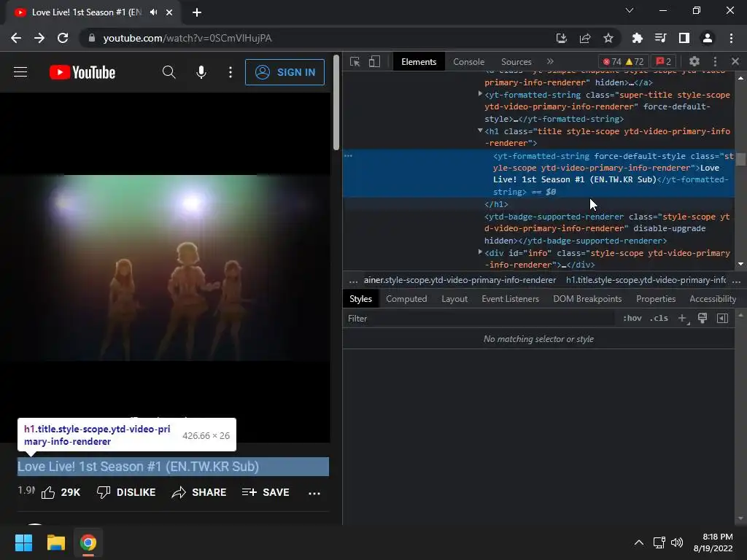The height and width of the screenshot is (560, 747).
Task: Open the 2 issues badge
Action: (x=664, y=62)
